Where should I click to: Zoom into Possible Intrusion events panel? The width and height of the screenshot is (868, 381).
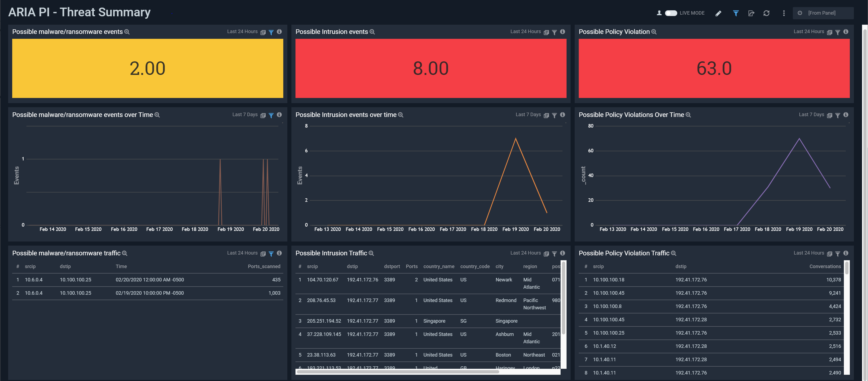tap(372, 32)
